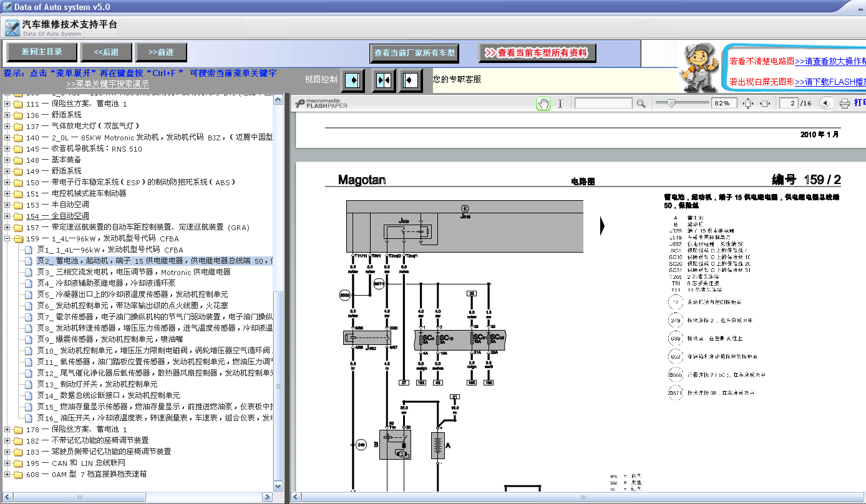866x504 pixels.
Task: Click the view control expand-left arrow button
Action: coord(411,80)
